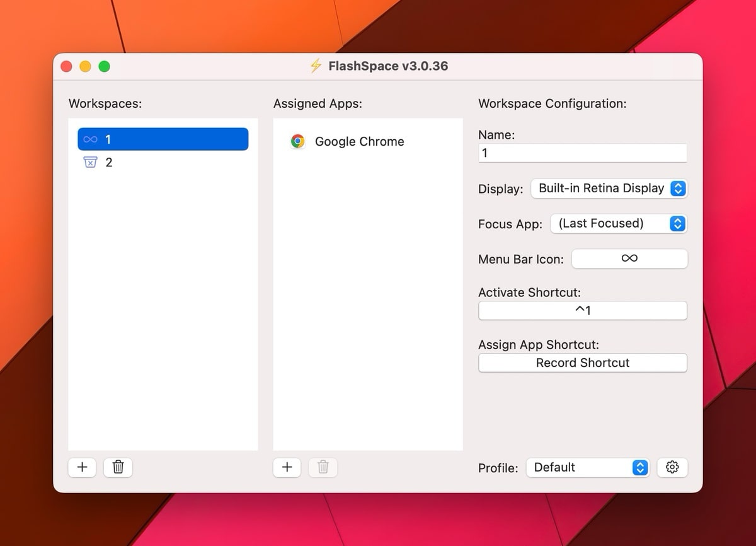The width and height of the screenshot is (756, 546).
Task: Select workspace 2 in the list
Action: coord(163,163)
